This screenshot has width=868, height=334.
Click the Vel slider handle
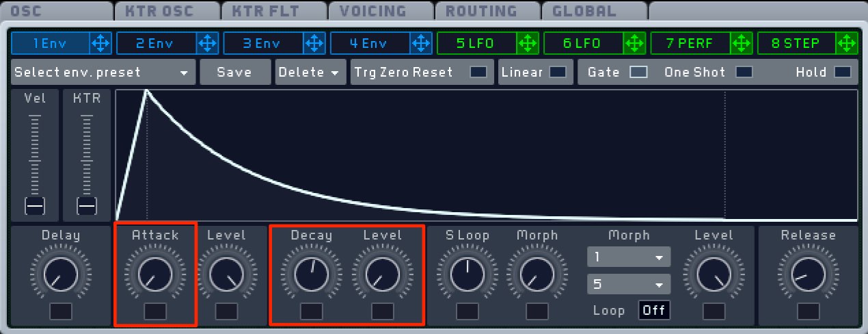(35, 205)
